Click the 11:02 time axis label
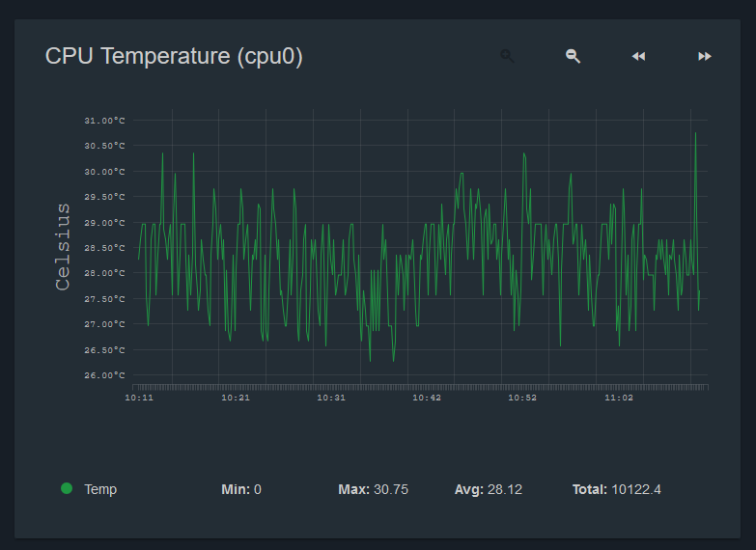The width and height of the screenshot is (756, 550). pos(619,398)
